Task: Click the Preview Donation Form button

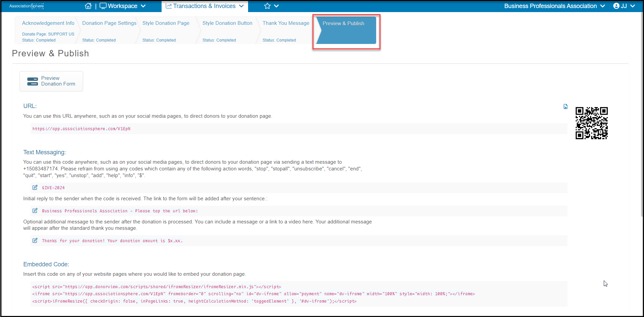Action: (x=51, y=81)
